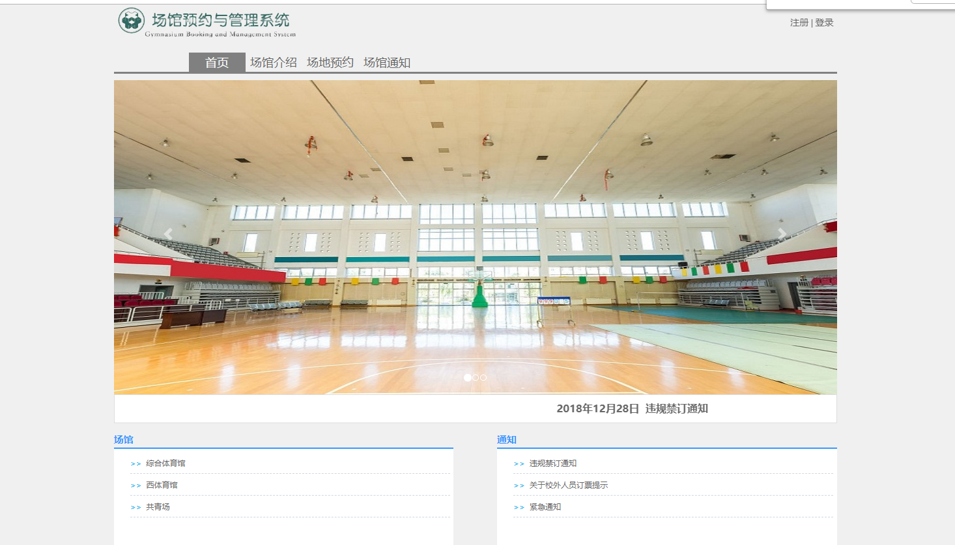The height and width of the screenshot is (545, 955).
Task: Select the second carousel indicator dot
Action: [476, 378]
